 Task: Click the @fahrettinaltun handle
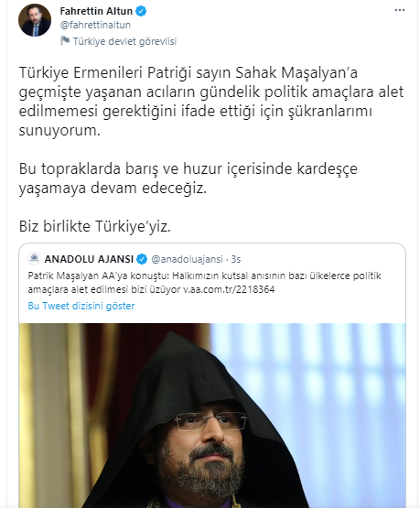[x=95, y=25]
